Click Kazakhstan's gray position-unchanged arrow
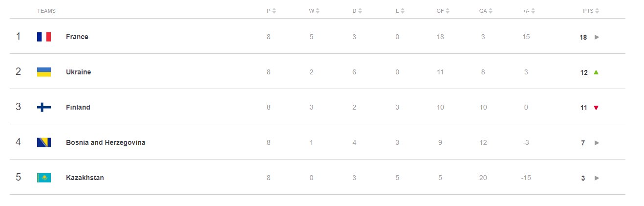 point(596,178)
